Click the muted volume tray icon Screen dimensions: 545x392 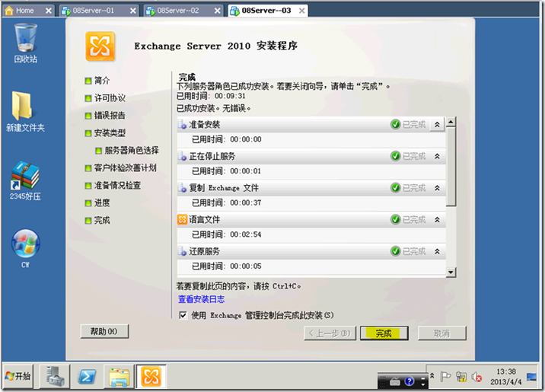476,377
